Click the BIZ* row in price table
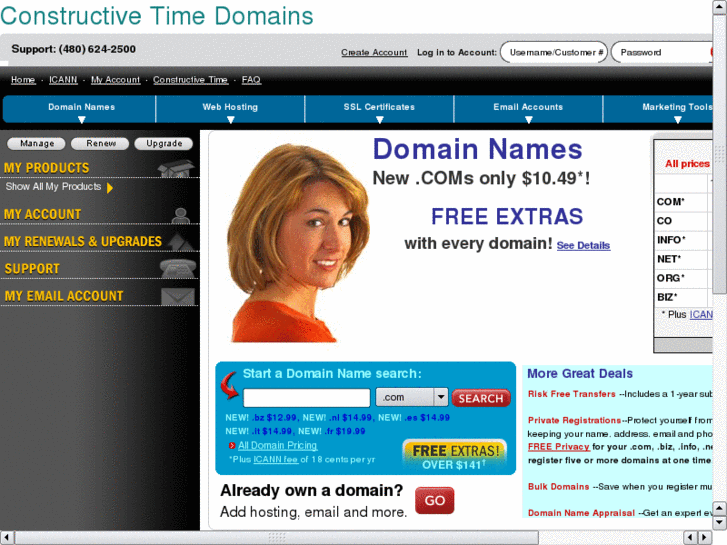The width and height of the screenshot is (727, 545). (x=683, y=297)
